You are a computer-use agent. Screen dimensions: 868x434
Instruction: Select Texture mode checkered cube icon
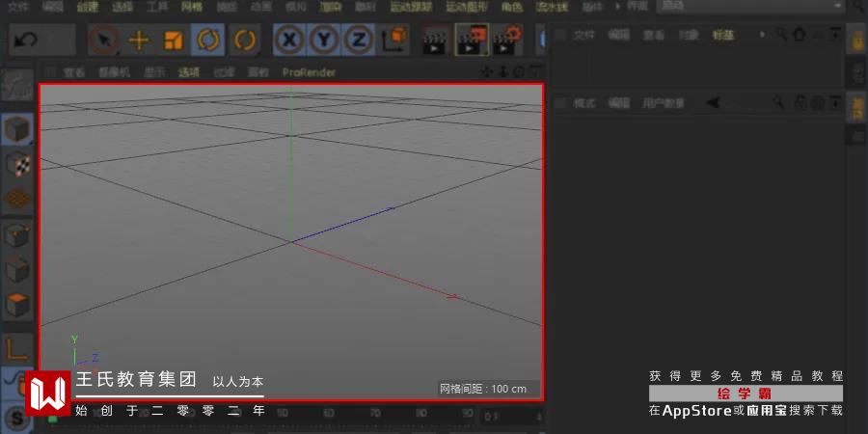click(x=18, y=164)
